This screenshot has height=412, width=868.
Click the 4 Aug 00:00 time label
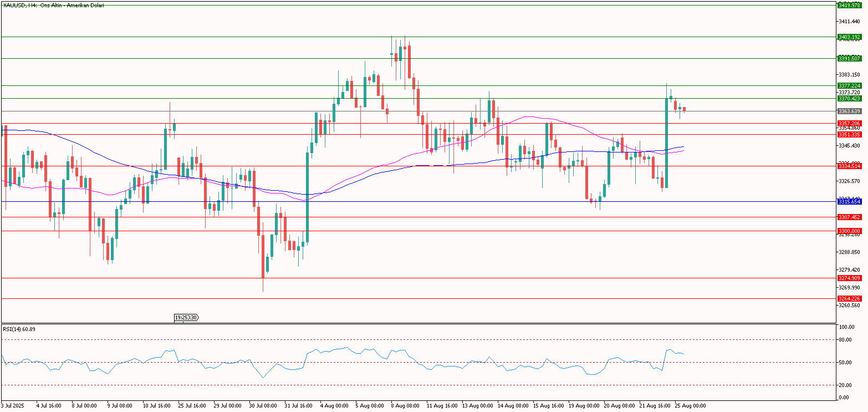[334, 406]
